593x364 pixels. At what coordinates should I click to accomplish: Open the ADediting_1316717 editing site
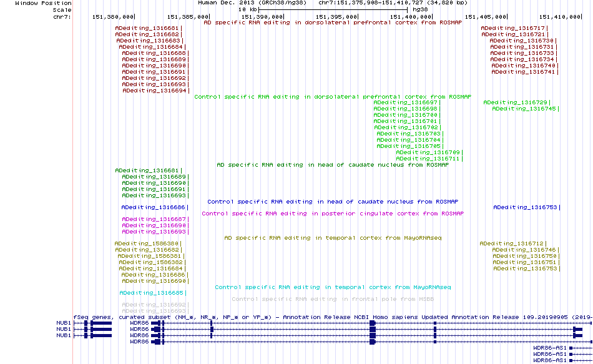coord(513,28)
